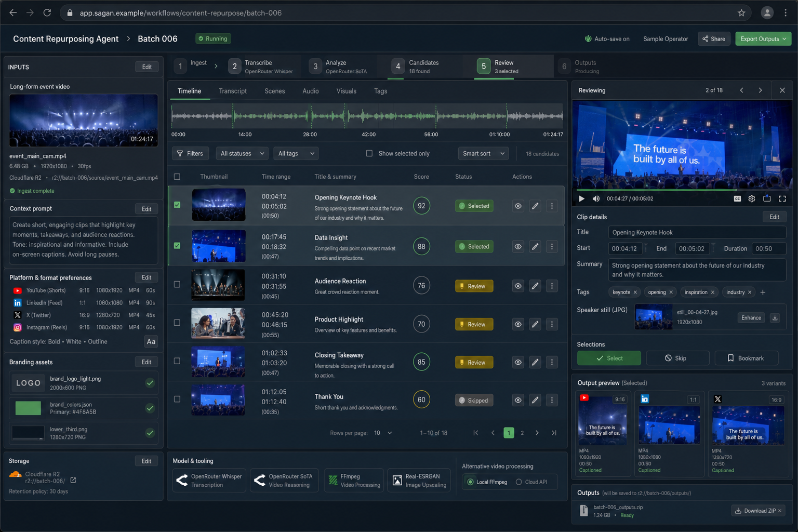Open Review status badge for Closing Takeaway
The image size is (798, 532).
point(474,363)
